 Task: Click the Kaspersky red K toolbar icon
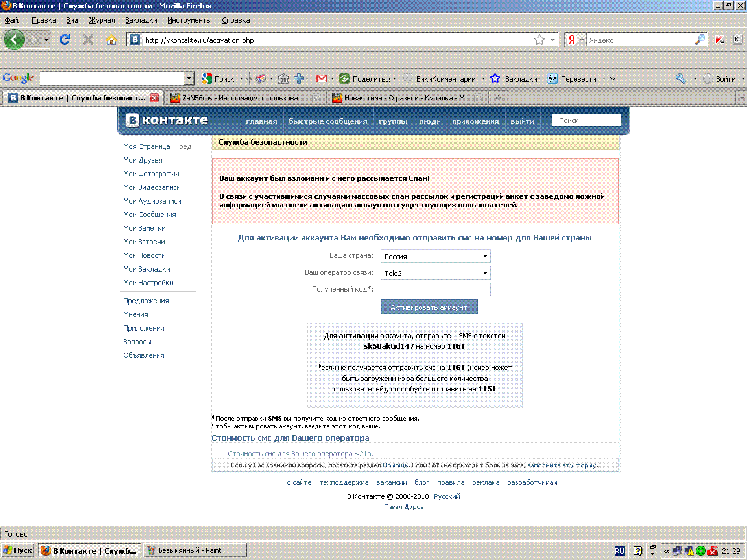click(x=719, y=40)
